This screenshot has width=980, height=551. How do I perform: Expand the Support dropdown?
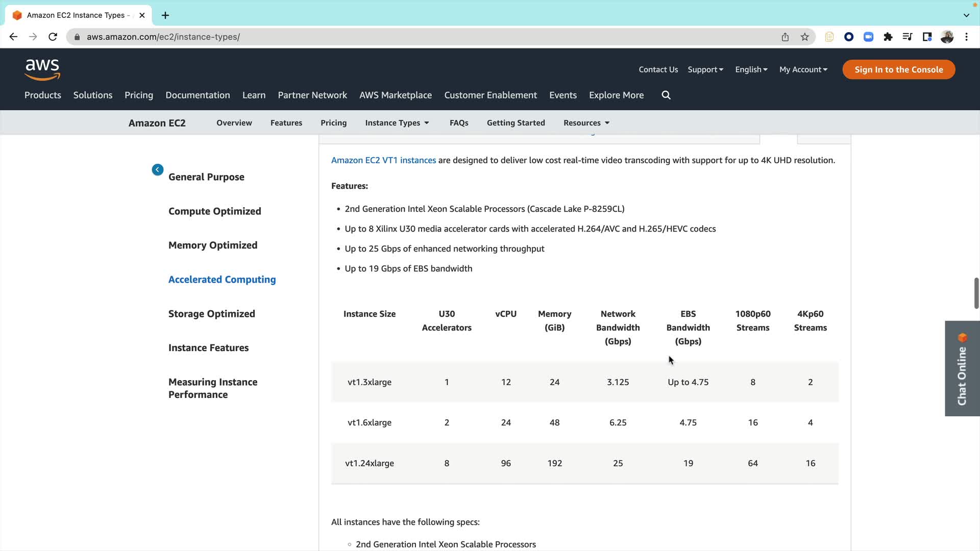[705, 69]
